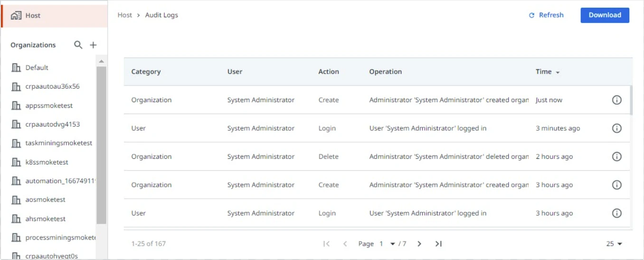Download the audit logs
Image resolution: width=644 pixels, height=260 pixels.
coord(605,15)
